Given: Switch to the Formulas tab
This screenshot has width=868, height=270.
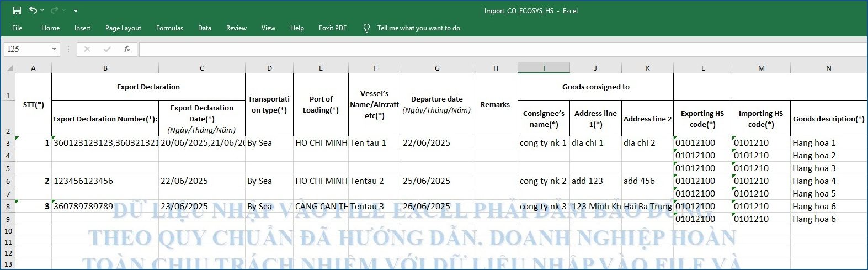Looking at the screenshot, I should 169,28.
